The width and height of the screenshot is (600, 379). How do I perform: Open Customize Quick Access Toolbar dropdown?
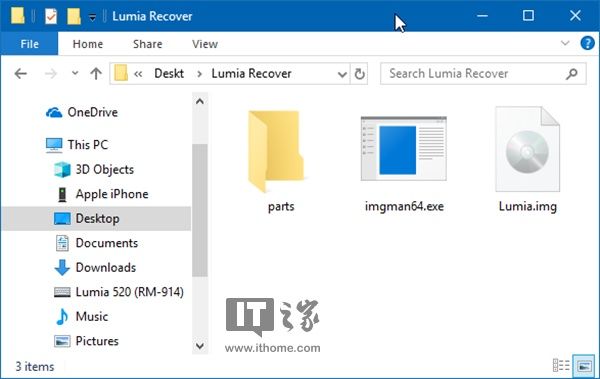(92, 17)
